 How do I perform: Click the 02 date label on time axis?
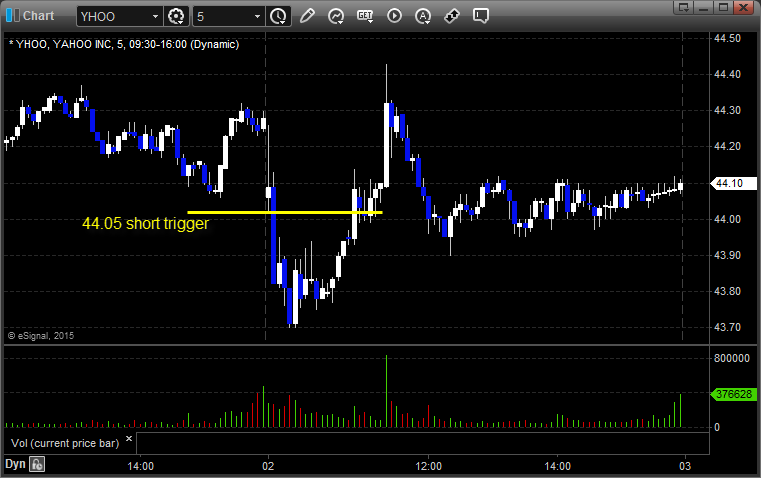click(268, 466)
